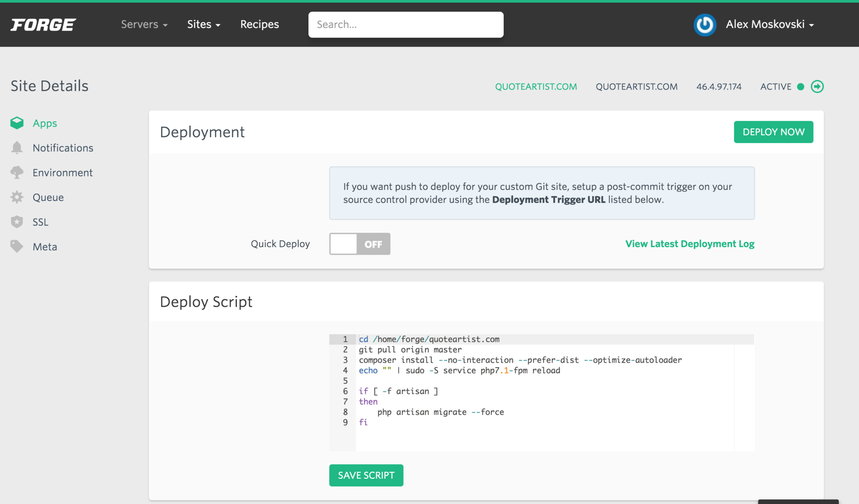Screen dimensions: 859x504
Task: Toggle the Quick Deploy switch on
Action: [x=360, y=244]
